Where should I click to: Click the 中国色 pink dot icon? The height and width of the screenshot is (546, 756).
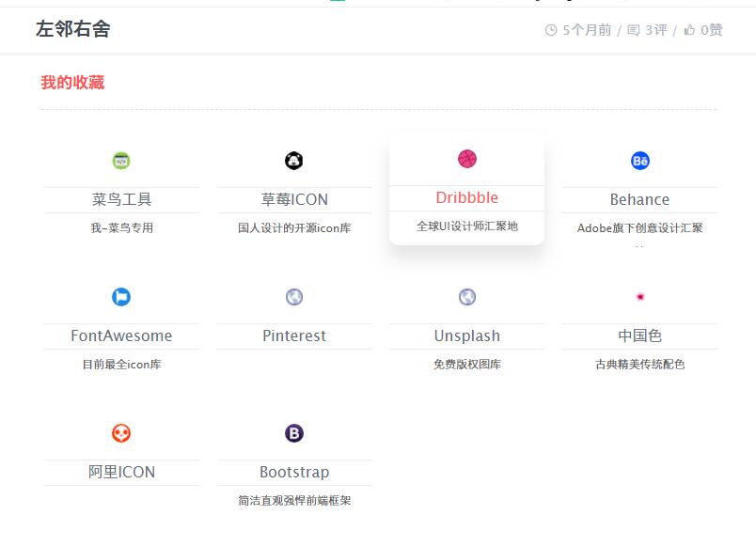point(640,297)
